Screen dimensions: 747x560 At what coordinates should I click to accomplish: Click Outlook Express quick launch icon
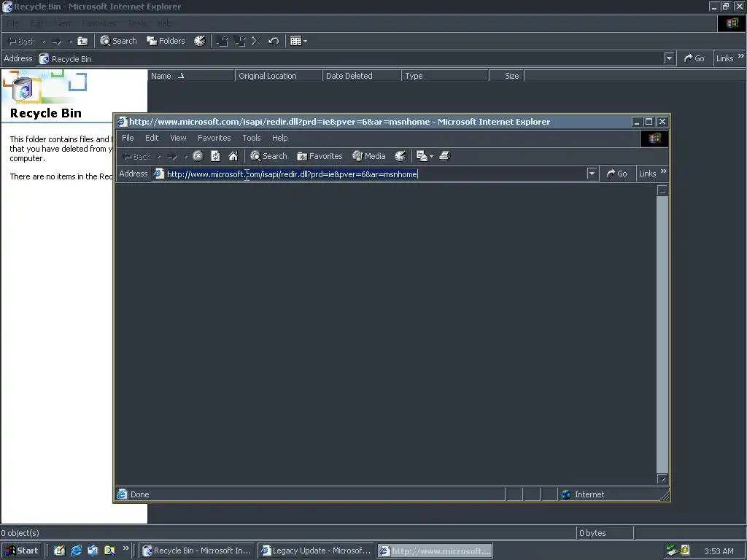[x=93, y=551]
